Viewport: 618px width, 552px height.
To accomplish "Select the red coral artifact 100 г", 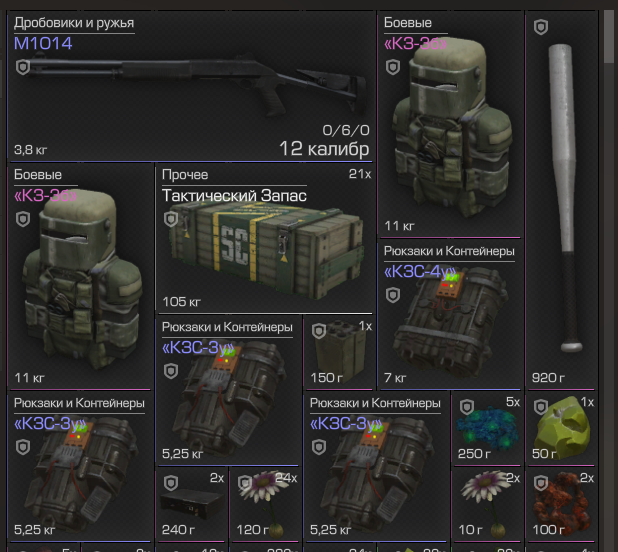I will tap(561, 504).
